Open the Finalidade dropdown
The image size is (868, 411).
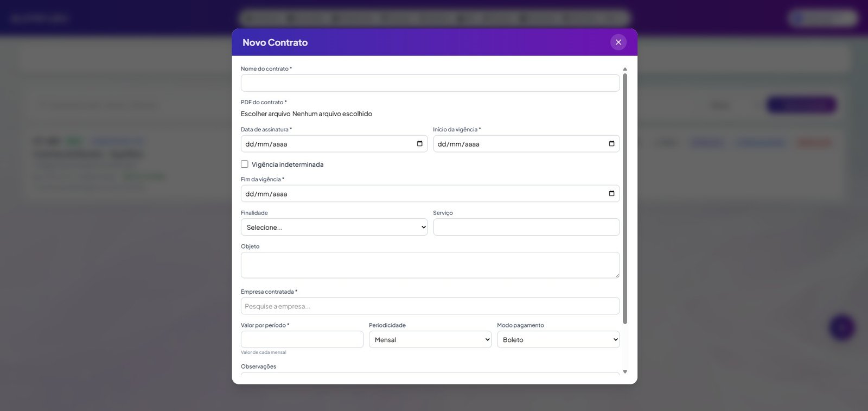point(334,227)
